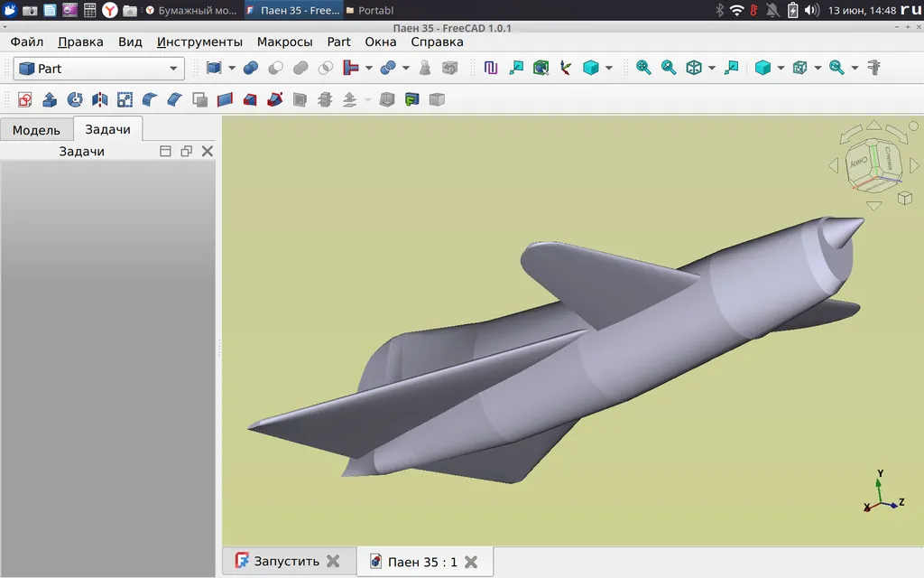Open the small cube menu under navigation cube
Screen dimensions: 924x578
[x=904, y=198]
